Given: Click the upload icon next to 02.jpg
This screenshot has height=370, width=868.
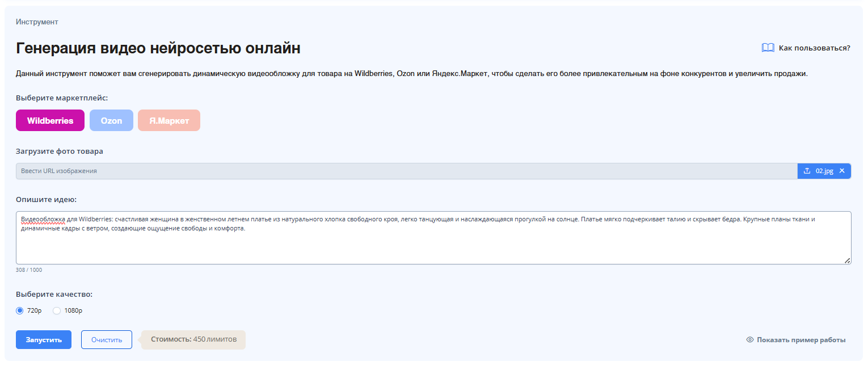Looking at the screenshot, I should tap(807, 171).
